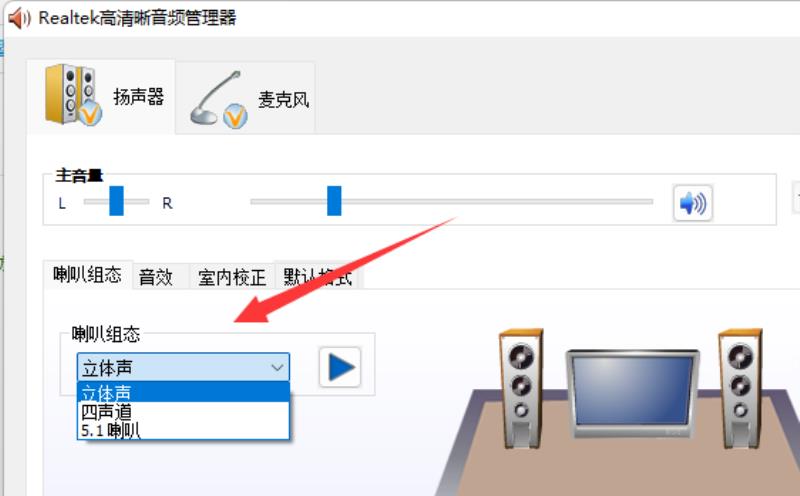Viewport: 800px width, 496px height.
Task: Select the 麦克风 microphone device icon
Action: click(219, 100)
